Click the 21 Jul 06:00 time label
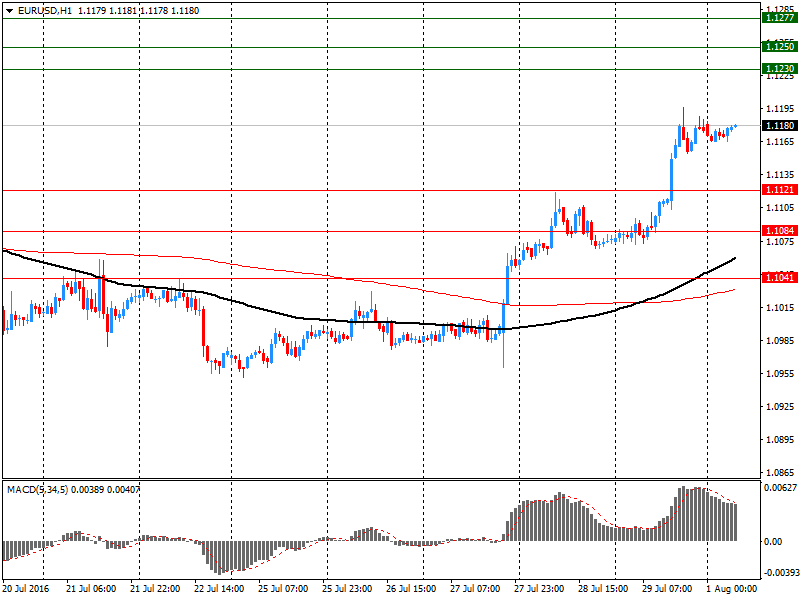The height and width of the screenshot is (600, 800). click(x=91, y=589)
